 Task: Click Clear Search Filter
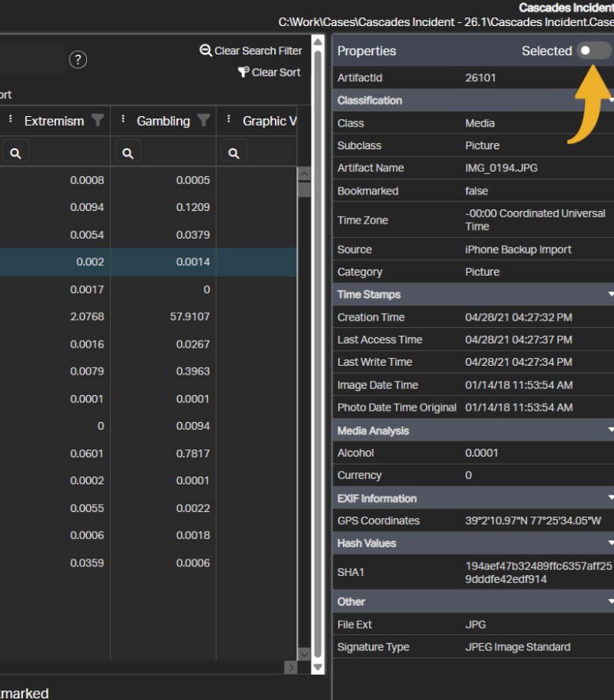click(250, 51)
